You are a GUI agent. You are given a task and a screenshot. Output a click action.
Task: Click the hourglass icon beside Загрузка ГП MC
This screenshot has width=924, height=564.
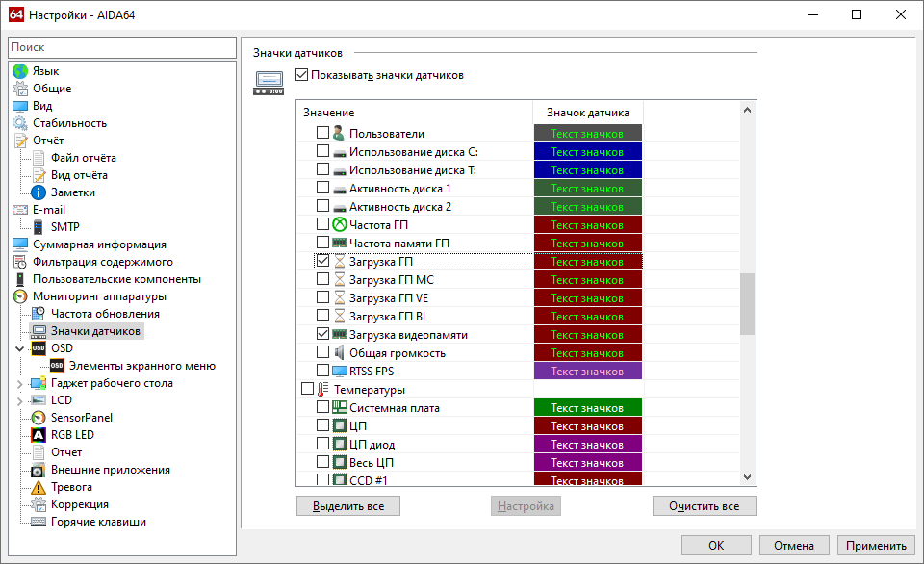pos(340,279)
